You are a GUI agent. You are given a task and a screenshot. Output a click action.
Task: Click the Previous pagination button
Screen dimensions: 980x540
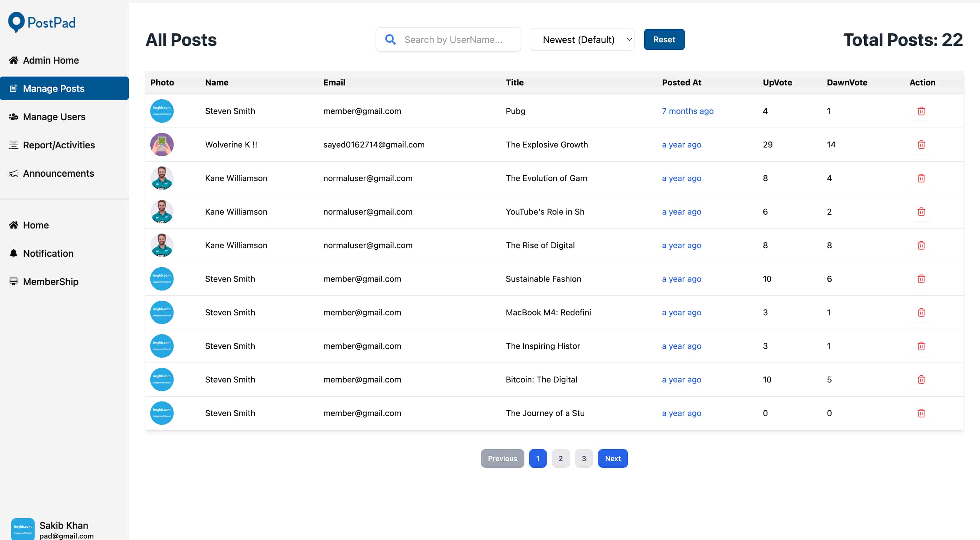(x=502, y=458)
